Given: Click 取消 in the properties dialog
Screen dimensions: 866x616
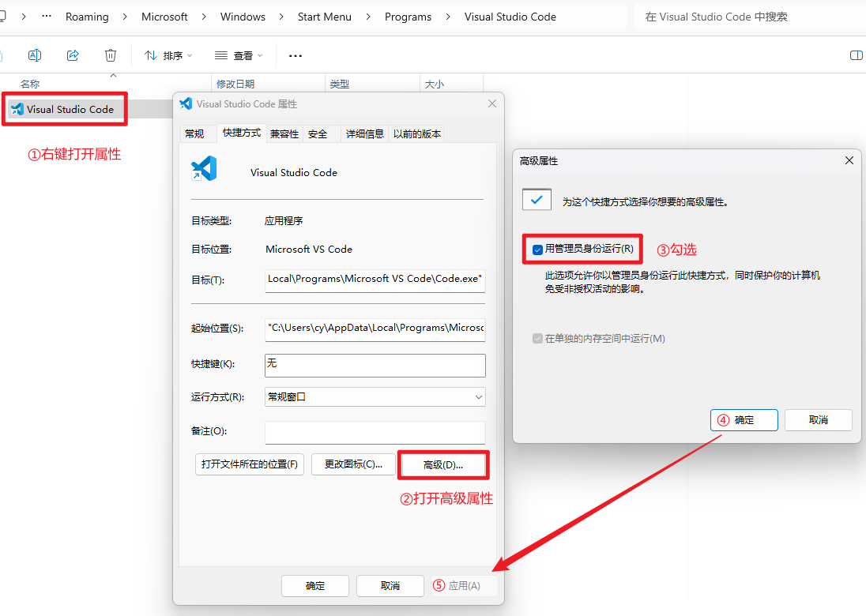Looking at the screenshot, I should coord(390,586).
